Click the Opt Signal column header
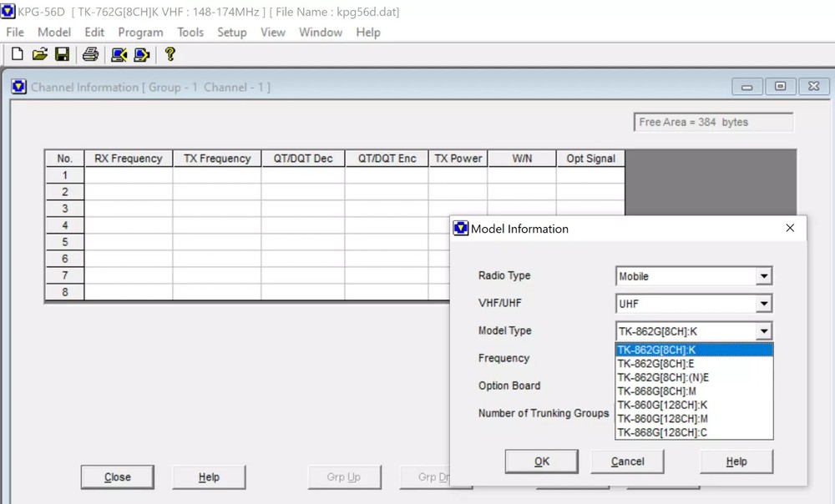 (590, 159)
